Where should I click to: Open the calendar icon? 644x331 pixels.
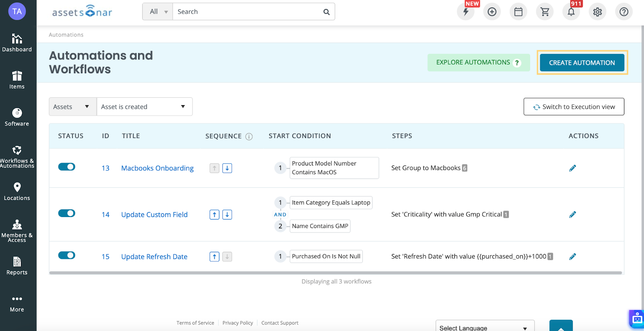click(518, 12)
